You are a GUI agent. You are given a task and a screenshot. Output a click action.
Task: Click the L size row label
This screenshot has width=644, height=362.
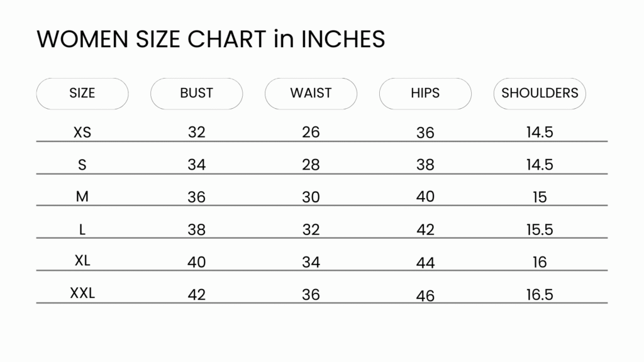coord(82,229)
